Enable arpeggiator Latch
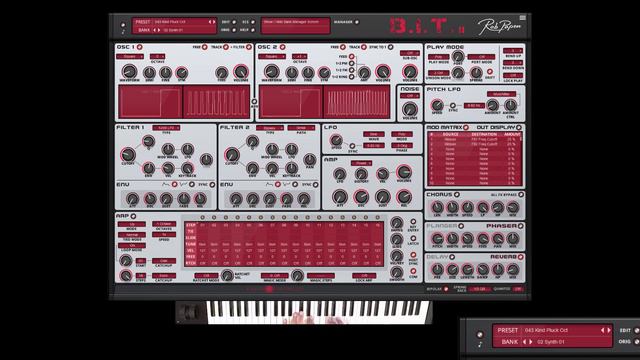 (x=413, y=238)
